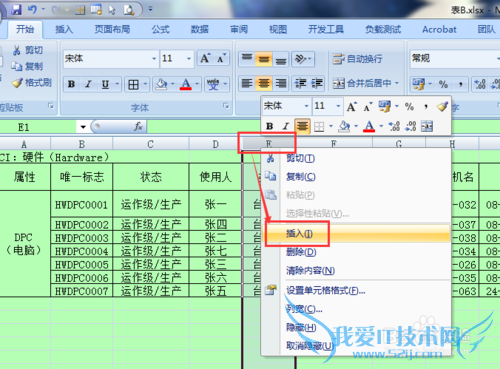
Task: Click the mini toolbar increase decimal icon
Action: [395, 126]
